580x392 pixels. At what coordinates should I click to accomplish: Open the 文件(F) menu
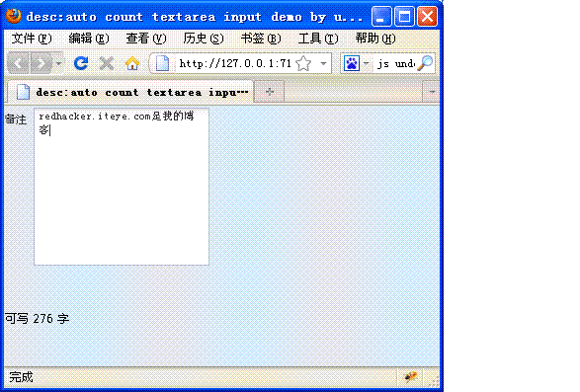point(32,39)
